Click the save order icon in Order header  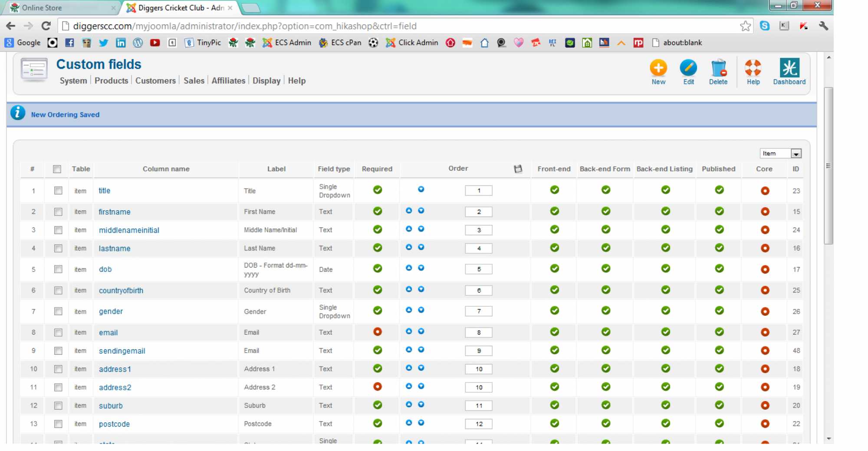click(518, 169)
